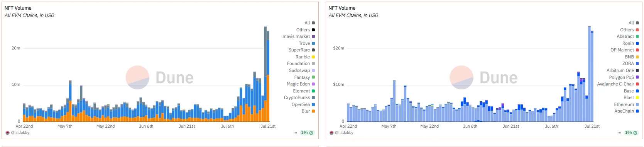Screen dimensions: 644x147
Task: Toggle the Magic Eden legend entry
Action: coord(301,84)
